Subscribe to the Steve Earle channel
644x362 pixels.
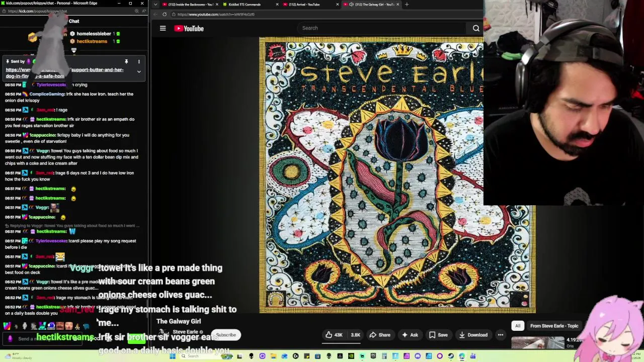point(226,335)
